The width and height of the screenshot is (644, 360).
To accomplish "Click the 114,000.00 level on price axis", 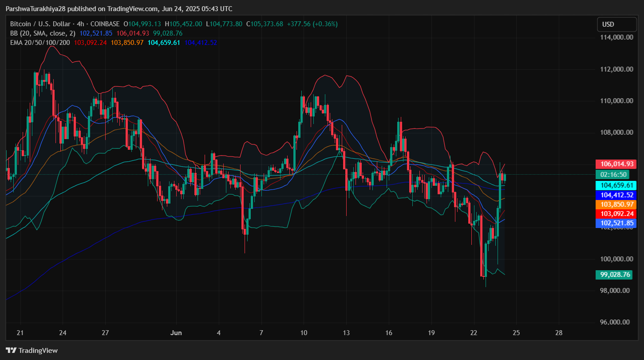I will (x=616, y=37).
